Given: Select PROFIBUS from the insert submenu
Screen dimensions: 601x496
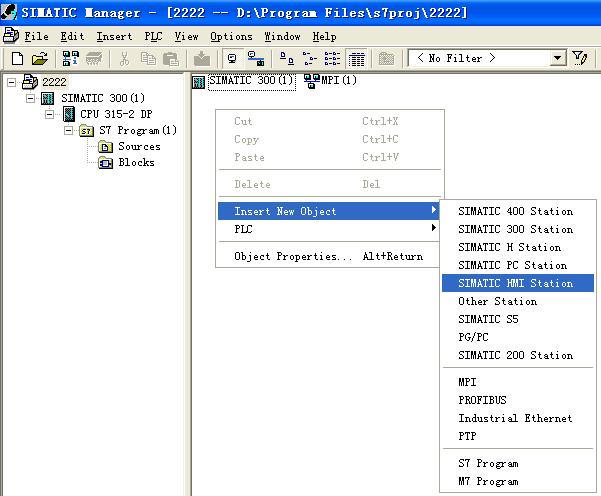Looking at the screenshot, I should (482, 400).
